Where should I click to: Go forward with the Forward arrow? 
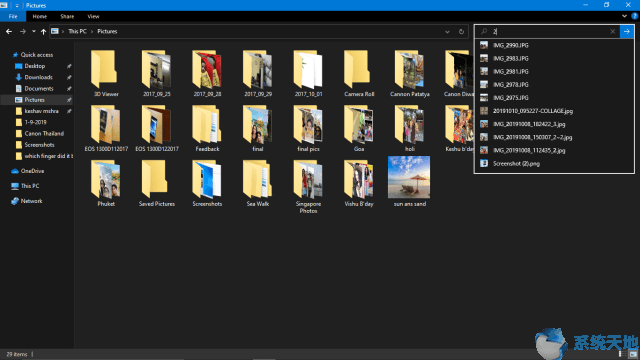pyautogui.click(x=23, y=31)
